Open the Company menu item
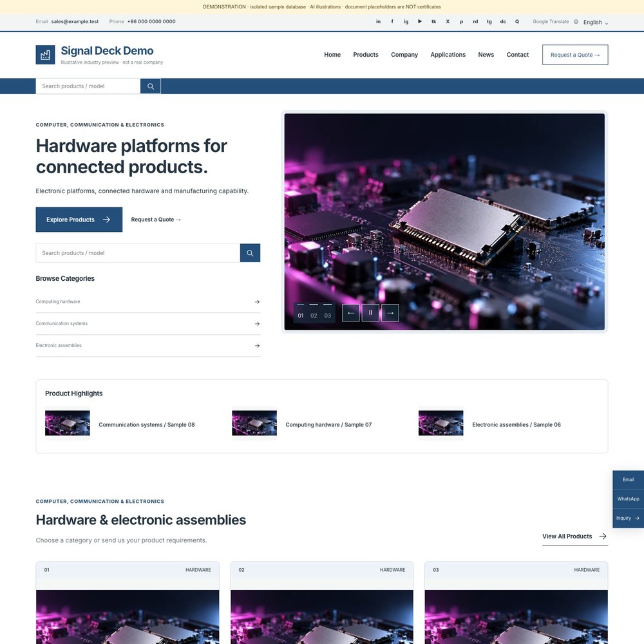644x644 pixels. click(x=404, y=55)
